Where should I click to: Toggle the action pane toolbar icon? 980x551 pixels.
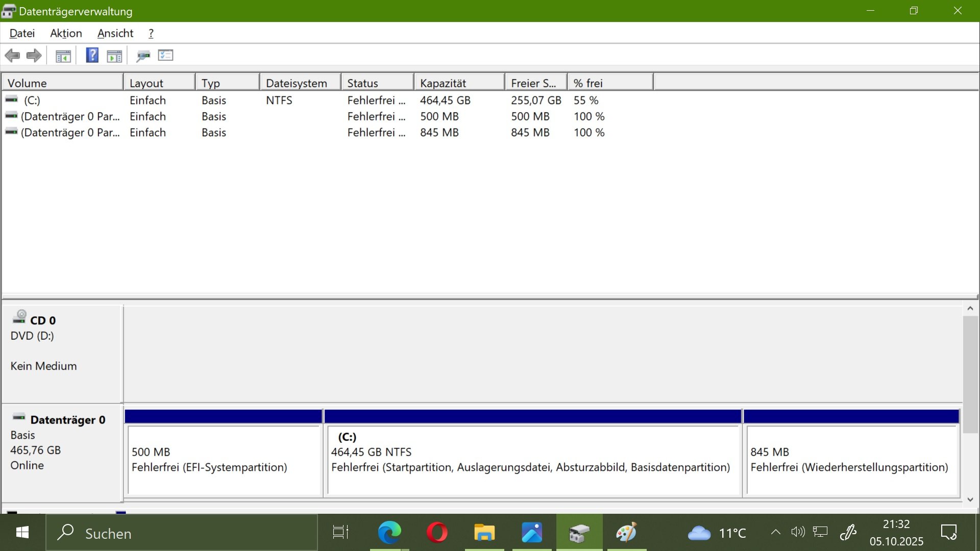[114, 56]
